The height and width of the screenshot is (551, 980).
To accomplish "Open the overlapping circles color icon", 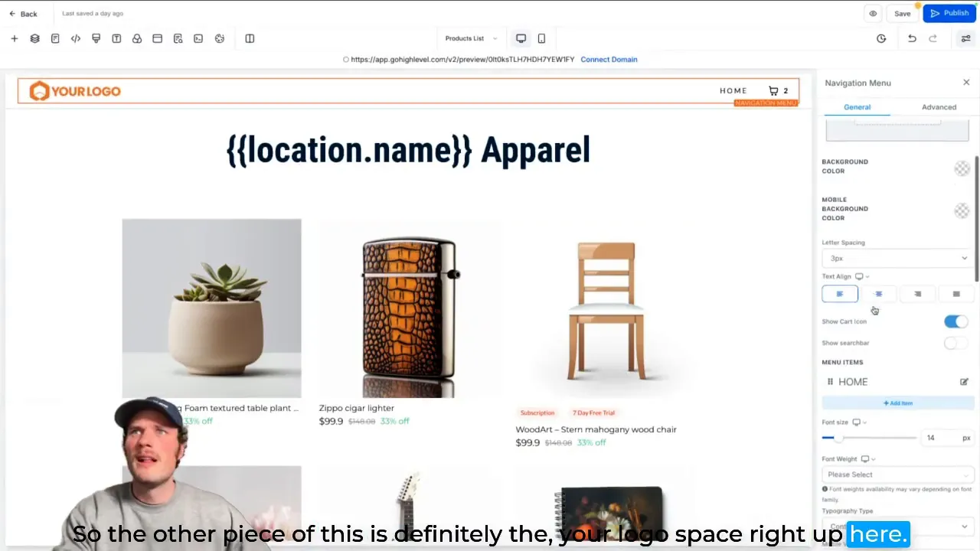I will coord(137,38).
